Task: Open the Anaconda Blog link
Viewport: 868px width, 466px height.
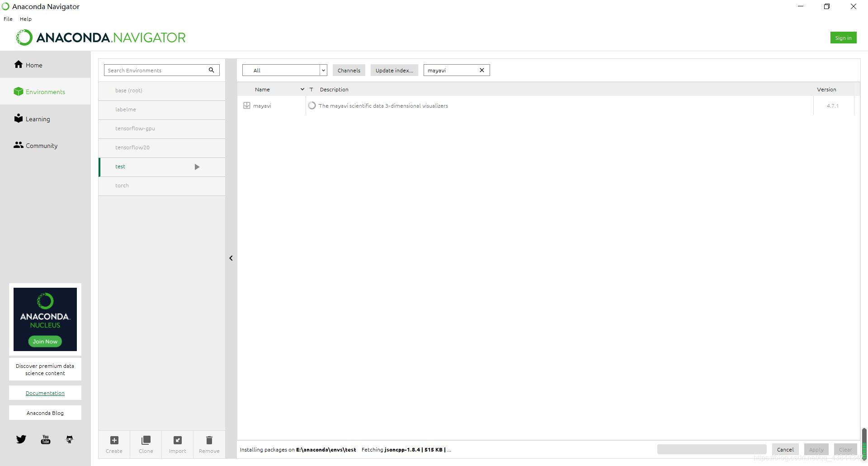Action: [x=45, y=413]
